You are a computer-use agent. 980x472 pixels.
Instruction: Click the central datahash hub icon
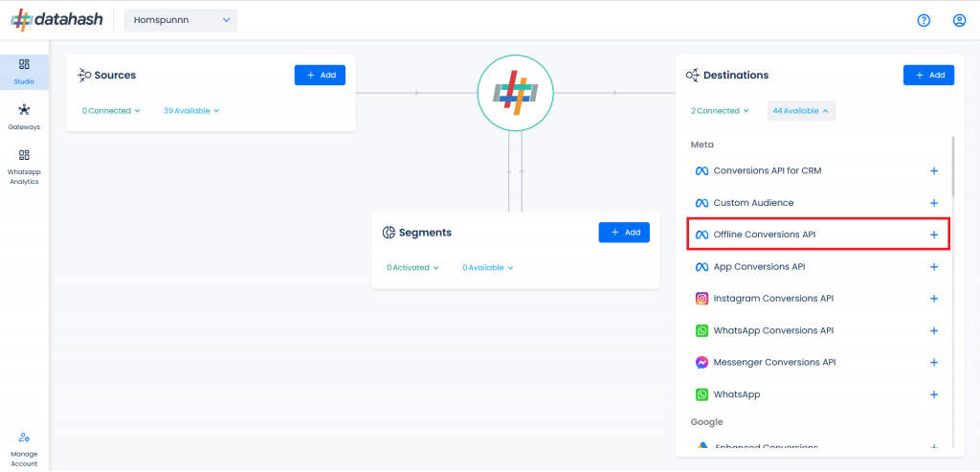coord(515,93)
